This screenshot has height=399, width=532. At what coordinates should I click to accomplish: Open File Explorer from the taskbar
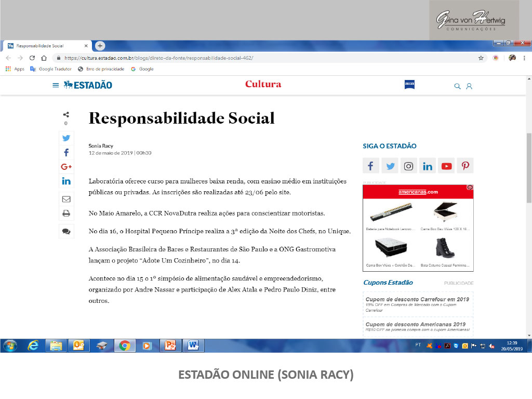coord(56,345)
